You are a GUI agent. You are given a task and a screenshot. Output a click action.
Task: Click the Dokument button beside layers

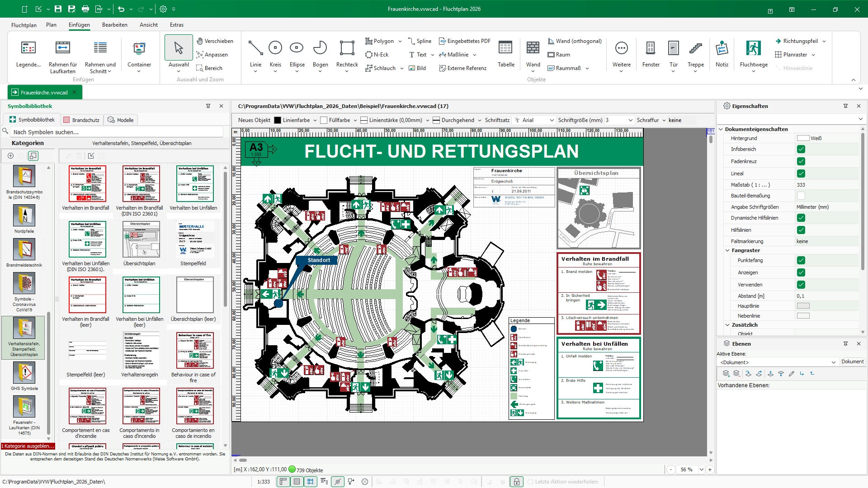pyautogui.click(x=852, y=362)
